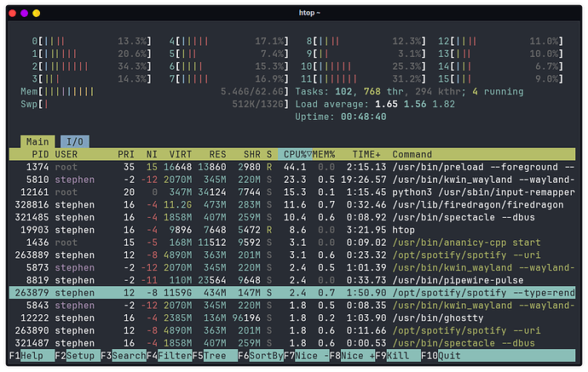Viewport: 588px width, 372px height.
Task: Click the F1 Help button
Action: pyautogui.click(x=32, y=356)
